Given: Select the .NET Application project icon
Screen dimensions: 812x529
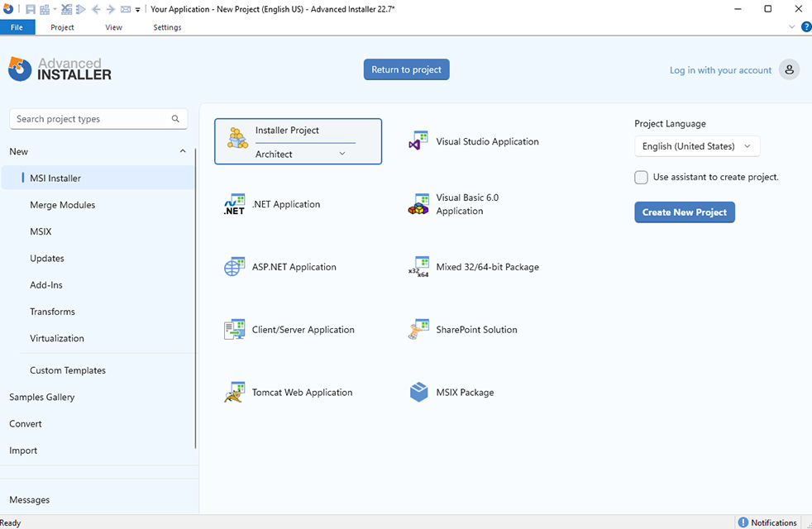Looking at the screenshot, I should (235, 204).
